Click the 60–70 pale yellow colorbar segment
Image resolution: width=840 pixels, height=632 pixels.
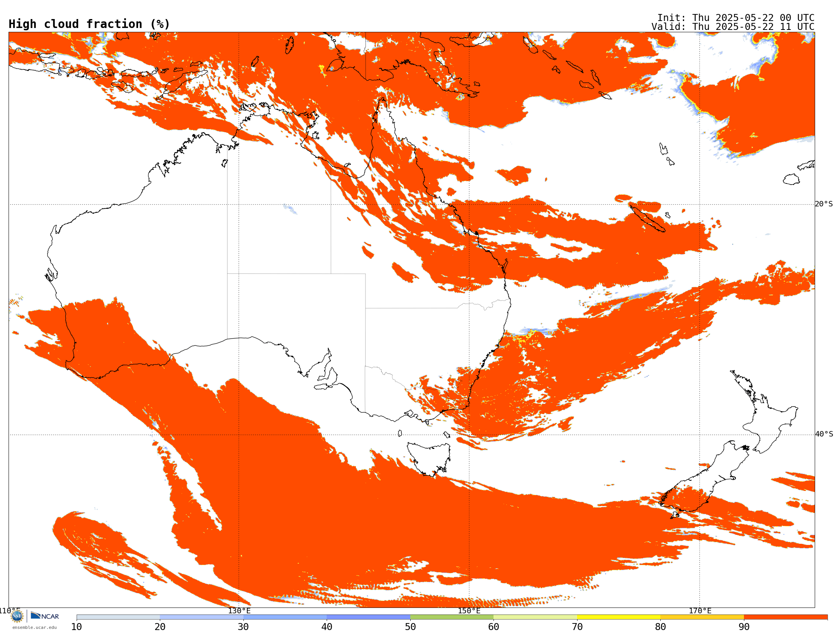coord(535,617)
